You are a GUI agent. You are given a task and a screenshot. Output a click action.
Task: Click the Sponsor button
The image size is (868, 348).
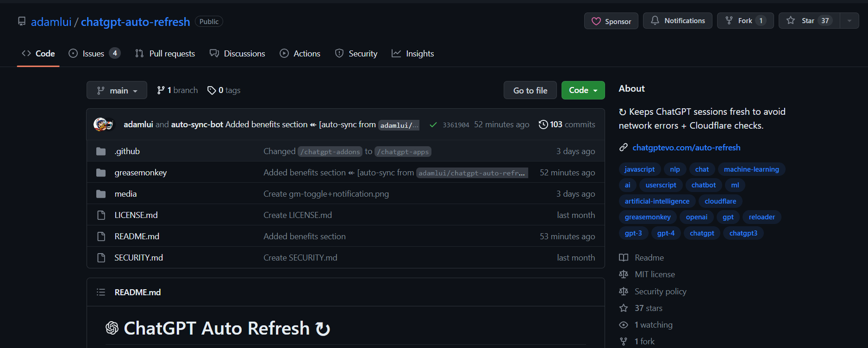(x=611, y=21)
